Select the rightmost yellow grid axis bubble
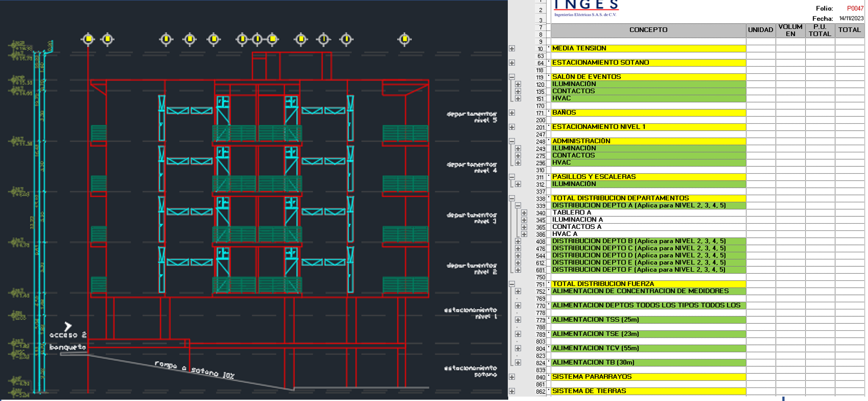This screenshot has height=401, width=868. 404,39
